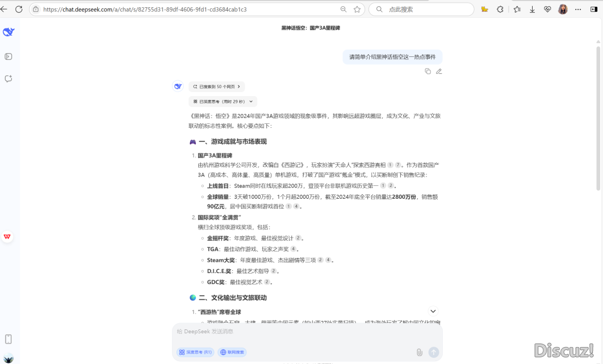The height and width of the screenshot is (364, 603).
Task: Toggle 联网搜索 web search mode
Action: (232, 352)
